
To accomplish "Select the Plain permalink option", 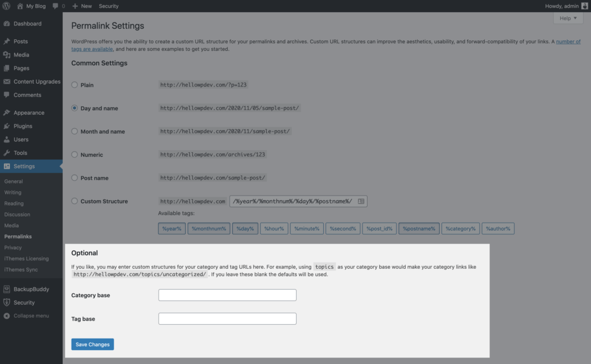I will pyautogui.click(x=74, y=85).
